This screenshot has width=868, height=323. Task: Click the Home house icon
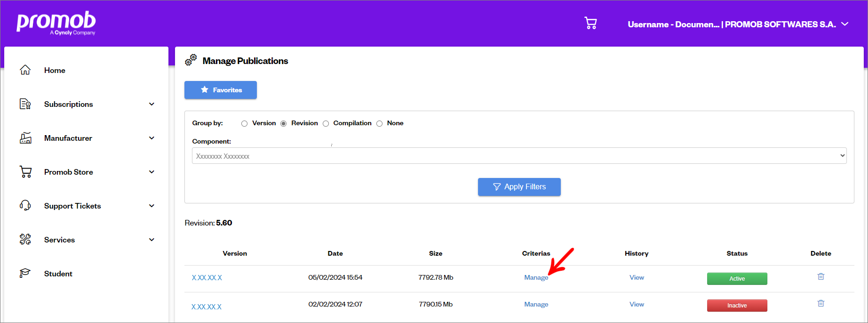[25, 70]
